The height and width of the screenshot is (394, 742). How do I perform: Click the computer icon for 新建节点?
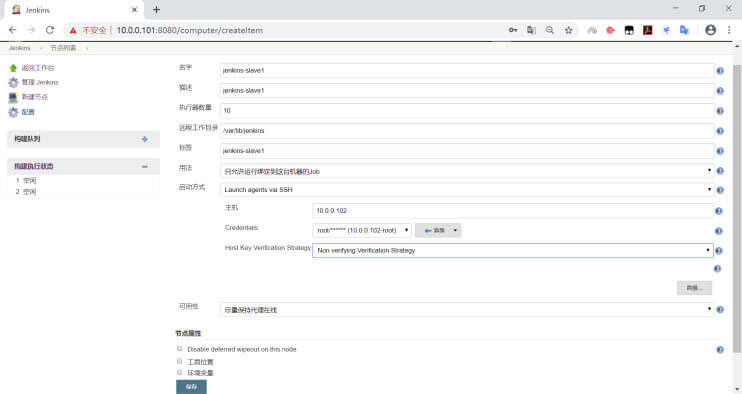pyautogui.click(x=13, y=97)
